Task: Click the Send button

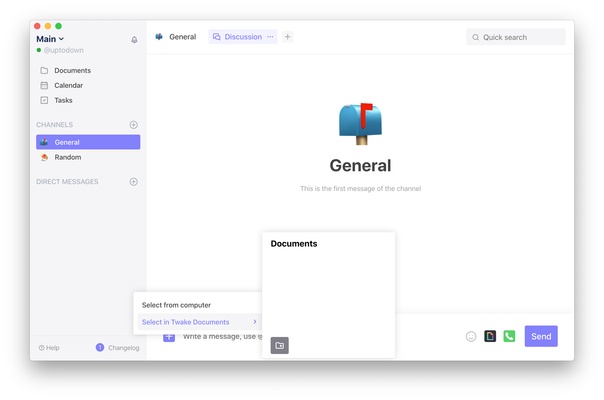Action: pos(541,336)
